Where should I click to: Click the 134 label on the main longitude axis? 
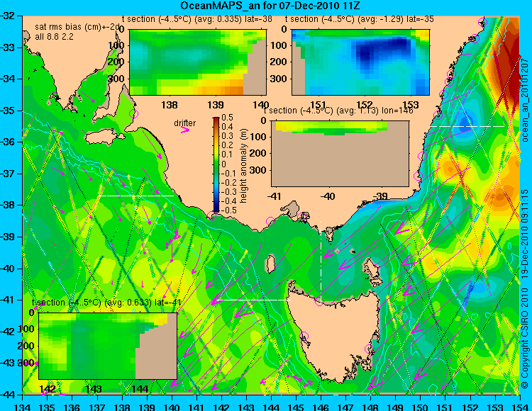point(23,407)
